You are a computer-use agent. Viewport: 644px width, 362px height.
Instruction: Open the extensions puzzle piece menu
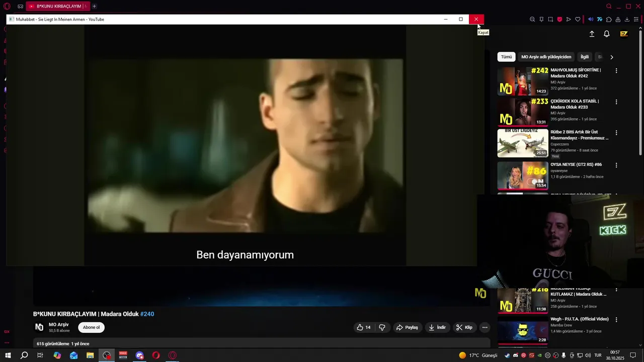point(609,19)
